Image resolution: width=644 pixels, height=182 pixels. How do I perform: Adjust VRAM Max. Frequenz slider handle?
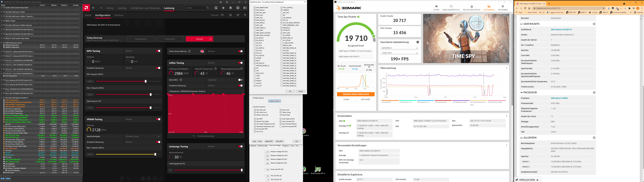coord(155,154)
